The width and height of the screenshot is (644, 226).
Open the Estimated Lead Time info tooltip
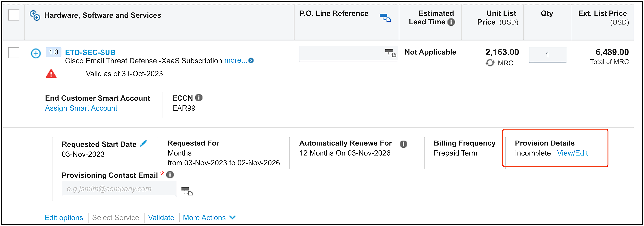(x=451, y=22)
